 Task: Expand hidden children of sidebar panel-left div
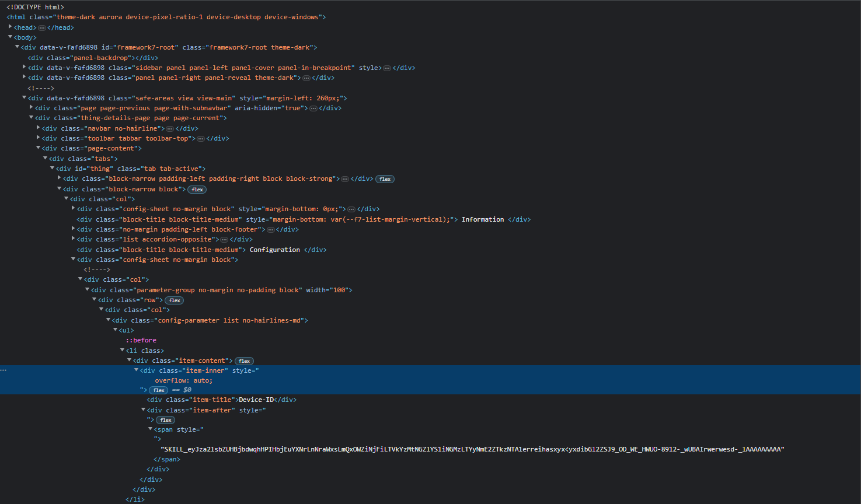click(386, 68)
